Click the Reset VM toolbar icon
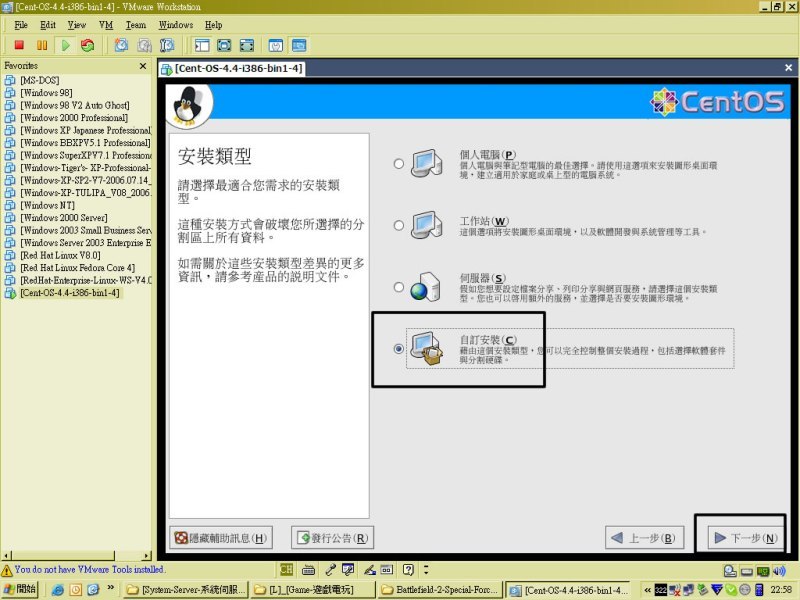Image resolution: width=800 pixels, height=600 pixels. [87, 45]
